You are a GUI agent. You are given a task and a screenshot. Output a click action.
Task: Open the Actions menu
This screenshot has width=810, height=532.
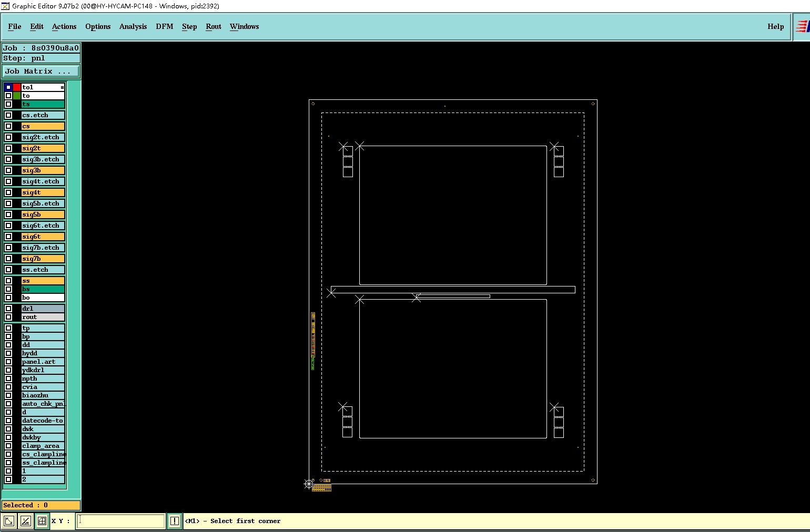[x=64, y=26]
